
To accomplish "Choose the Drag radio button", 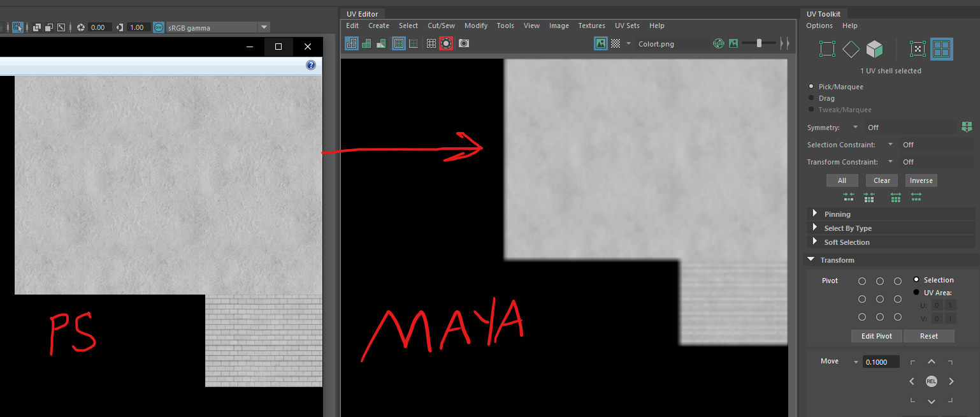I will coord(811,98).
